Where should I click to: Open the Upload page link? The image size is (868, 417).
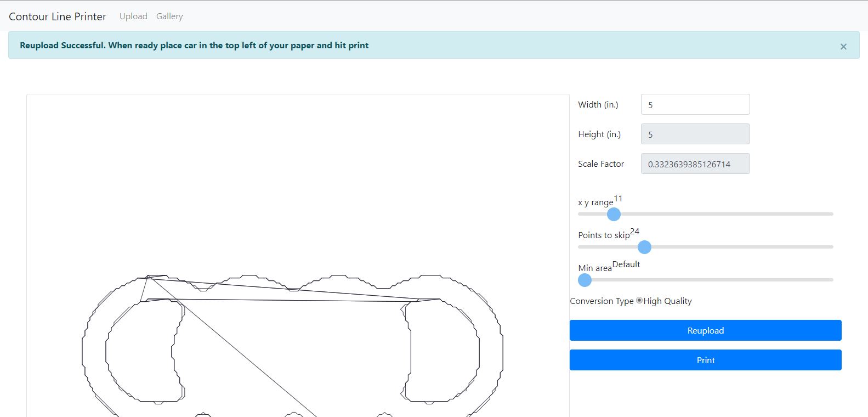click(x=133, y=16)
